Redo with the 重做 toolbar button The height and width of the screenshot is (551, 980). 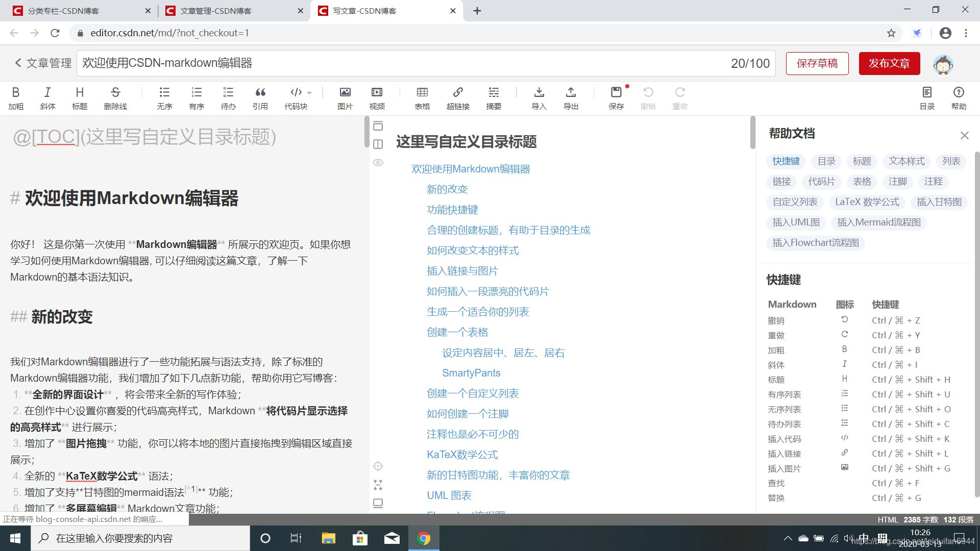coord(680,98)
